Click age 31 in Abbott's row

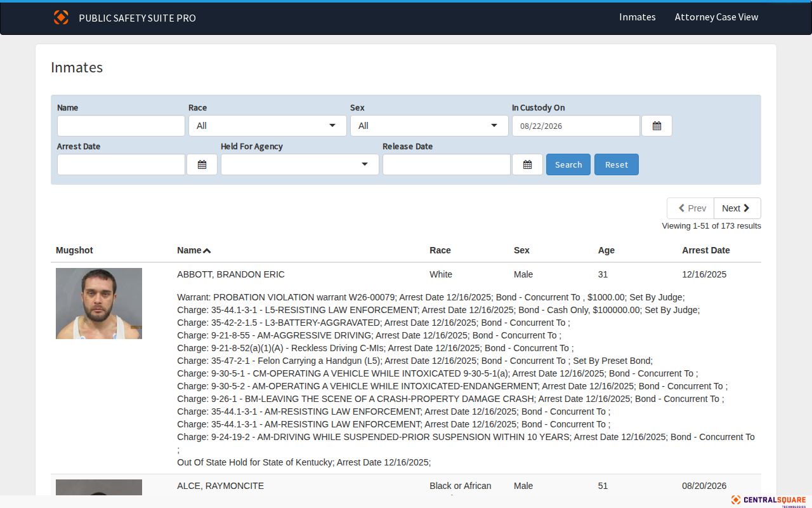[x=603, y=274]
